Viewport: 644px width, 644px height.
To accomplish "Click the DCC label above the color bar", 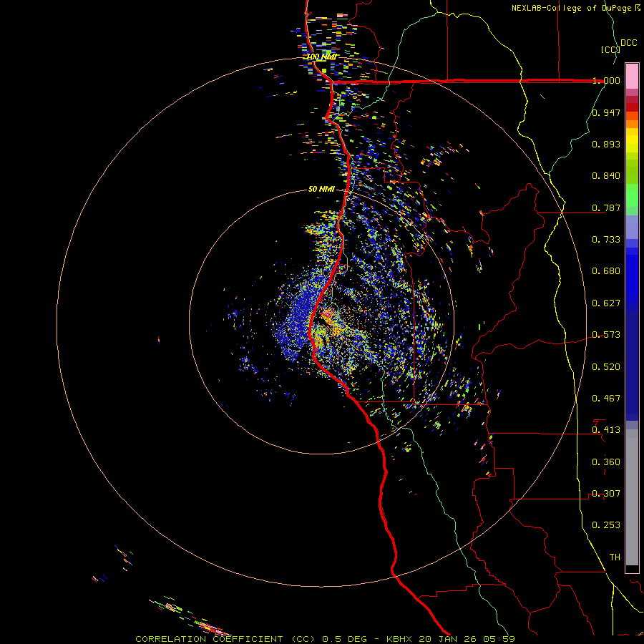I will (629, 43).
